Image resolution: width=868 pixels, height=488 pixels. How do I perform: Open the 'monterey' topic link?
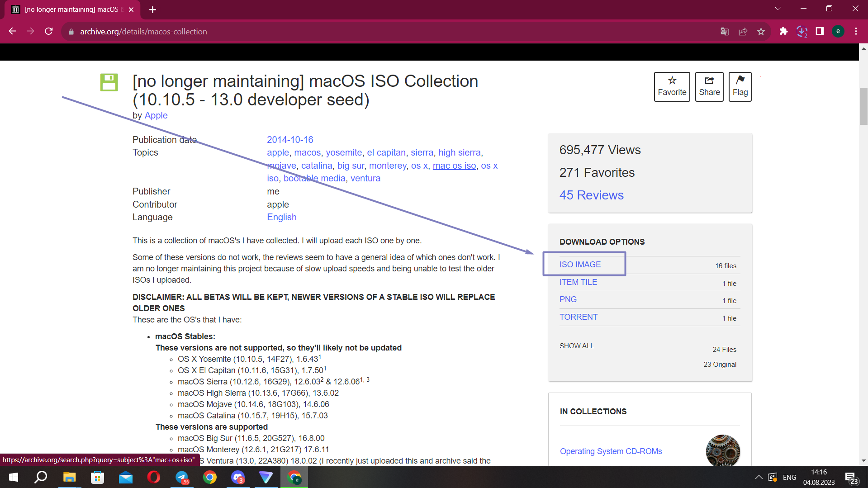(x=388, y=166)
